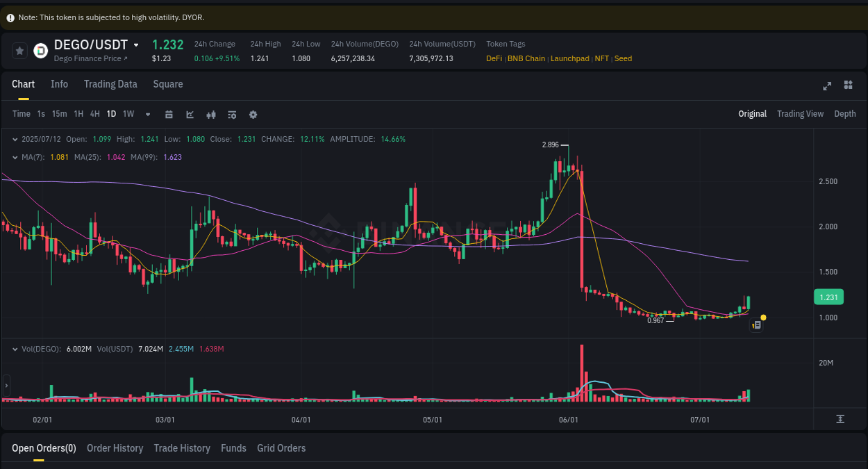Select the 1W timeframe
Viewport: 868px width, 469px height.
(128, 113)
